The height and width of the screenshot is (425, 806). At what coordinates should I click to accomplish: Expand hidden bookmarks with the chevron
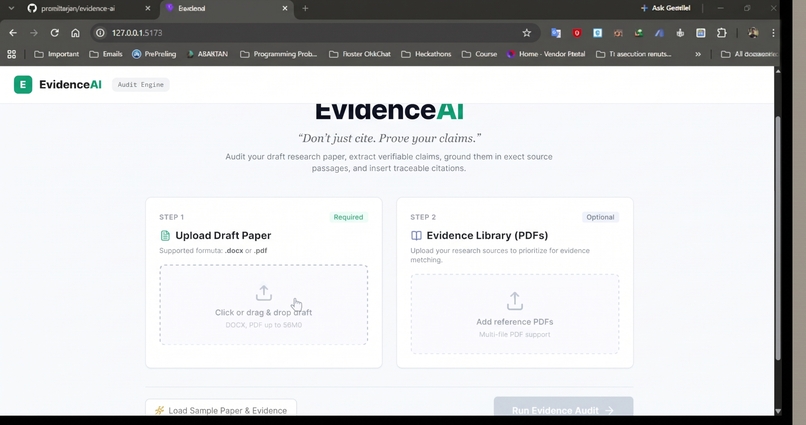(698, 54)
